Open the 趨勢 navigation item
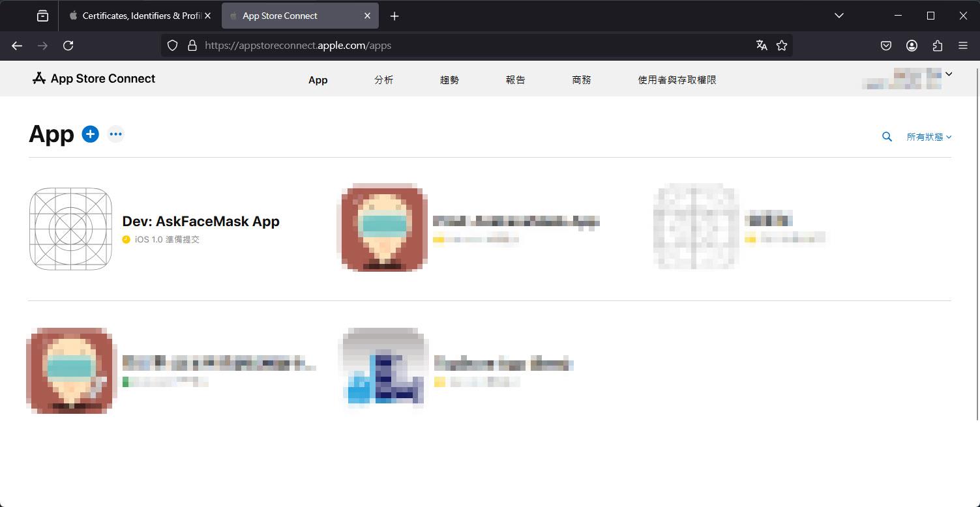 (x=450, y=80)
